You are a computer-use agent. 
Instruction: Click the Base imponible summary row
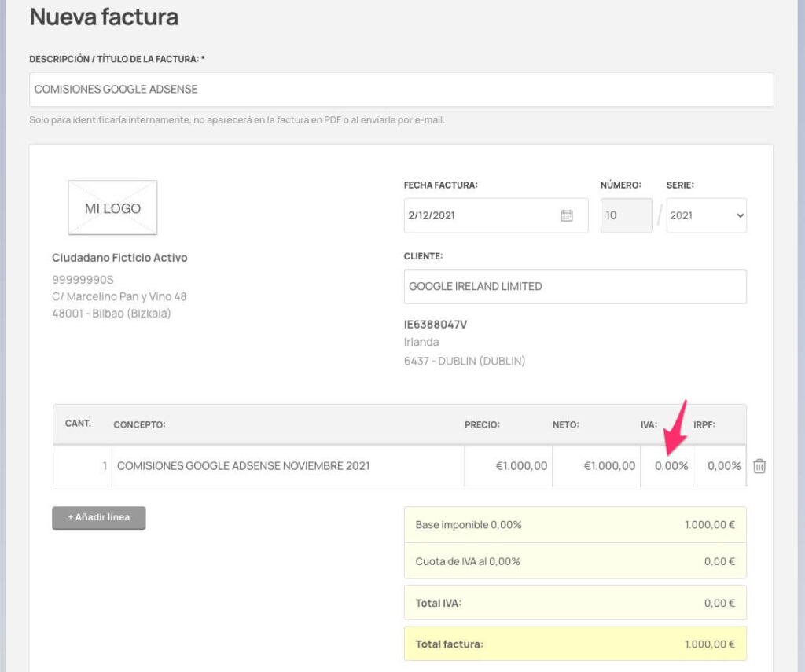pos(575,524)
